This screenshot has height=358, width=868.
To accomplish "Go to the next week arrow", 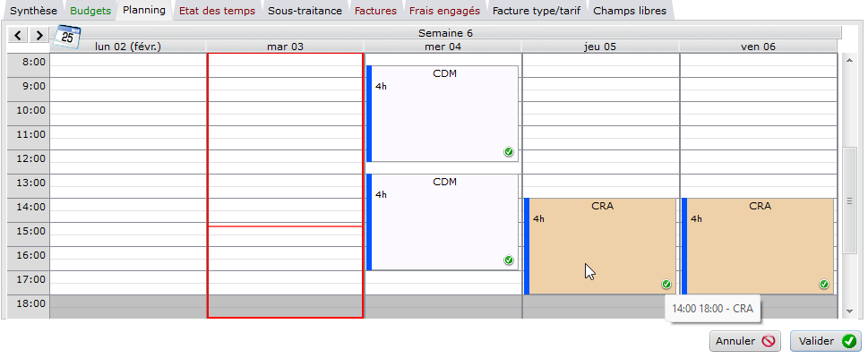I will point(39,36).
